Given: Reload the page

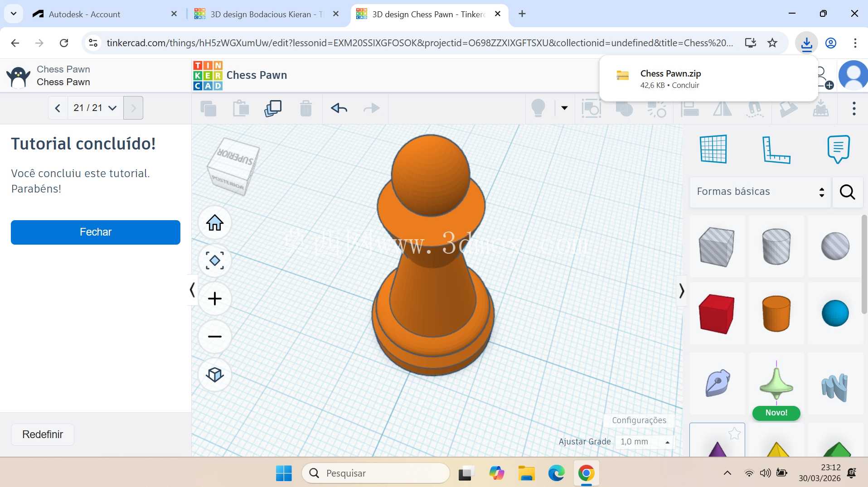Looking at the screenshot, I should pyautogui.click(x=64, y=43).
